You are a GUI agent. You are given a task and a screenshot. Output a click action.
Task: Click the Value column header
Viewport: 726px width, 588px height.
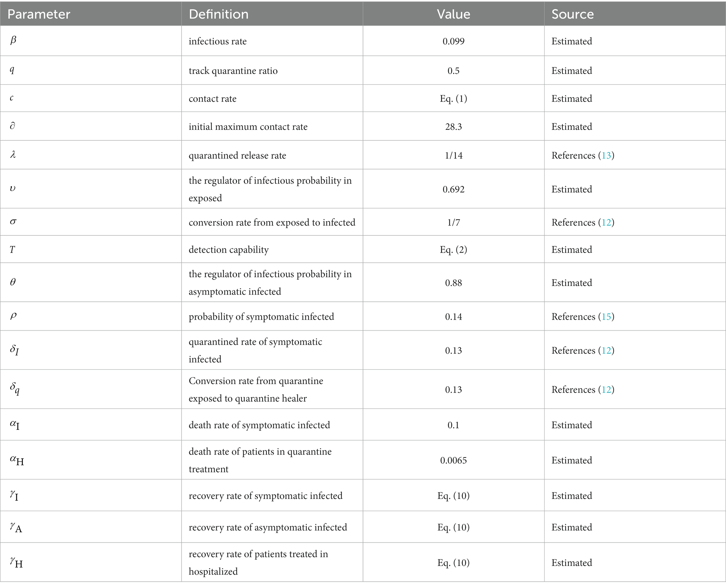(454, 14)
